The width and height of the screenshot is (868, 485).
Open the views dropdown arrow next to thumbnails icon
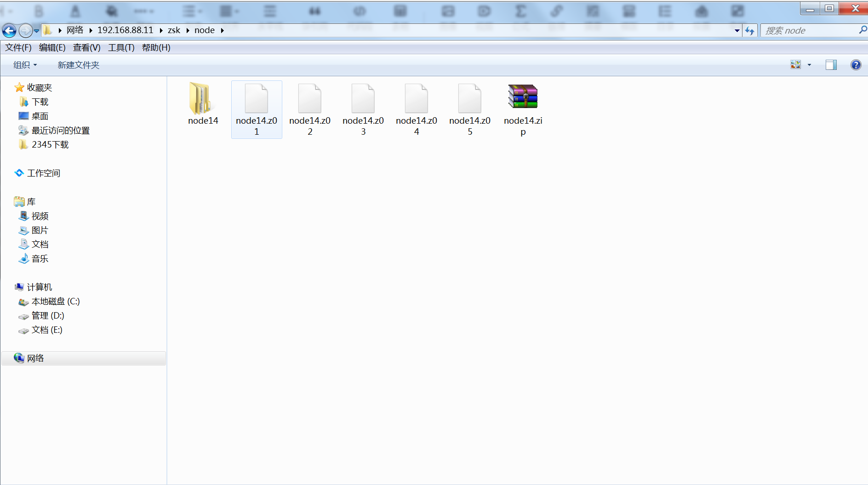809,64
